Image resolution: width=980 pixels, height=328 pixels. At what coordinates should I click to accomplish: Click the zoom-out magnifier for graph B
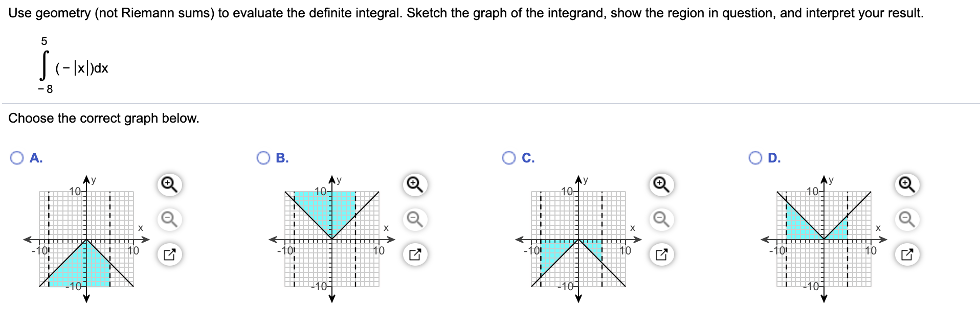pyautogui.click(x=414, y=220)
